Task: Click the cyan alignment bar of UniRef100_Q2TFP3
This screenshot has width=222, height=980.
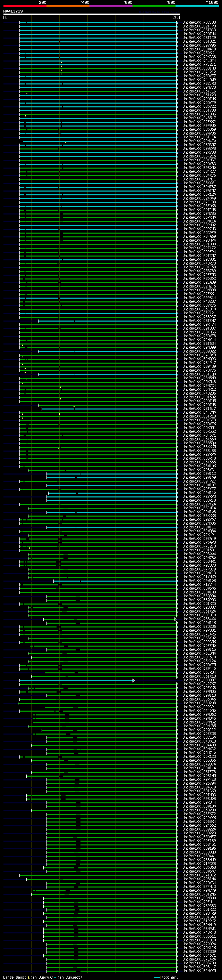Action: click(x=99, y=27)
